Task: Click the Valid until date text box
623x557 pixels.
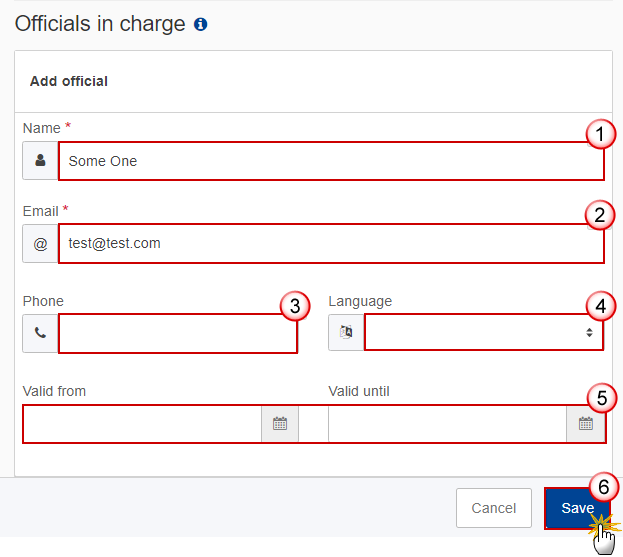Action: tap(447, 424)
